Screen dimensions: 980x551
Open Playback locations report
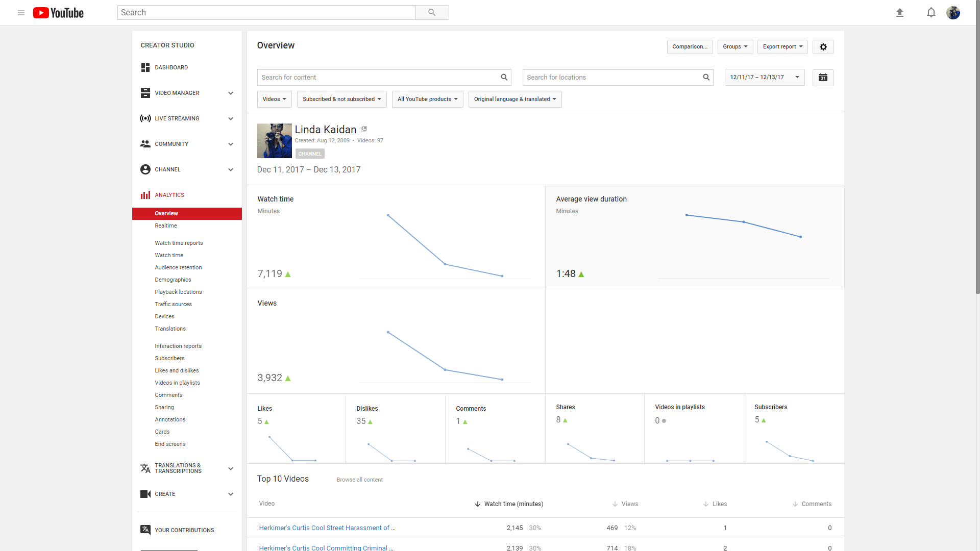pos(178,292)
